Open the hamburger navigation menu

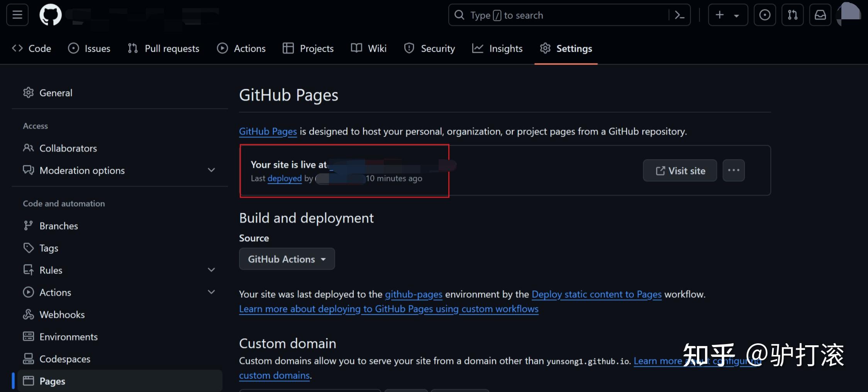click(x=17, y=15)
